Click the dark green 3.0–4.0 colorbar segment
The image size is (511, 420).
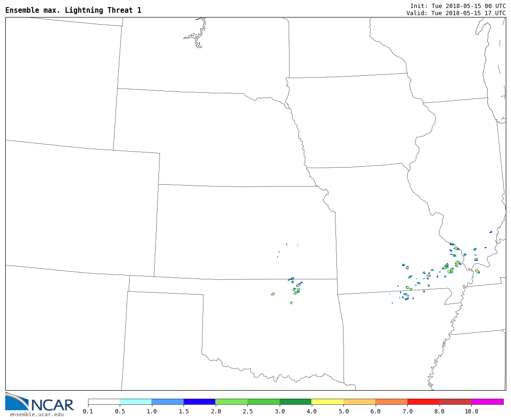point(296,402)
